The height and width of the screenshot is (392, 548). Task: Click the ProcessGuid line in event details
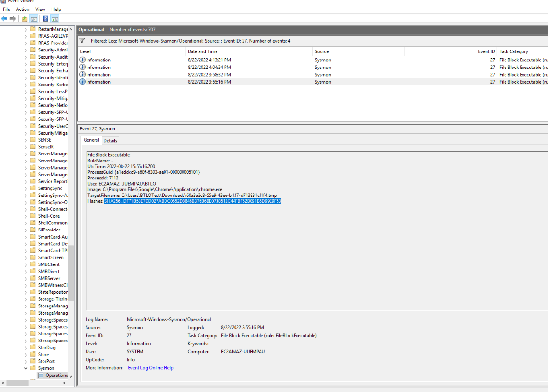click(144, 172)
